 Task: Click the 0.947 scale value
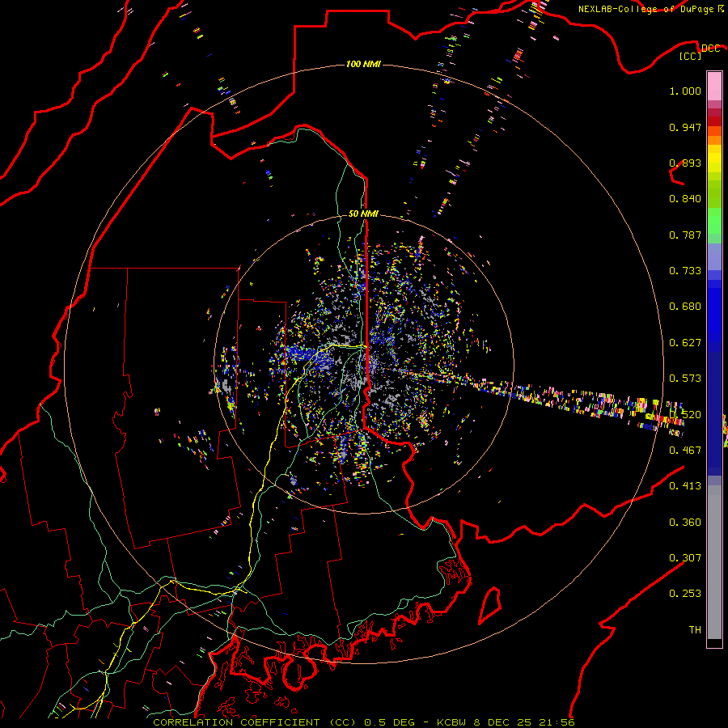pos(685,127)
